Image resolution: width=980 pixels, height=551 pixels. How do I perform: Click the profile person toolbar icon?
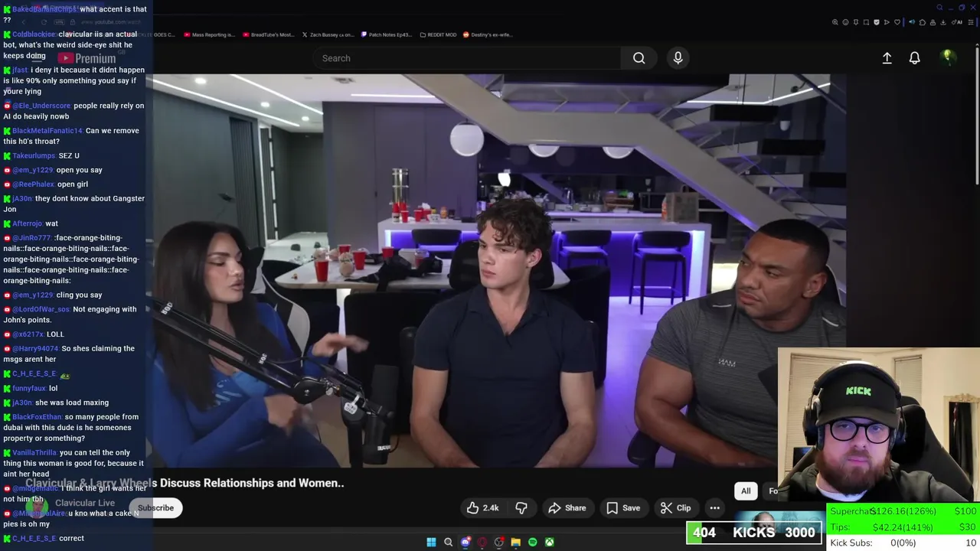(x=933, y=22)
